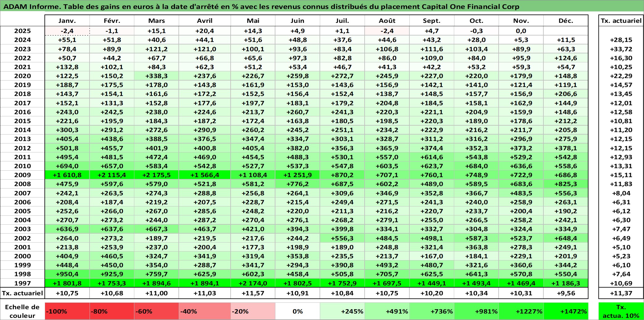Screen dimensions: 644x320
Task: Select the 2025 row label
Action: tap(23, 31)
